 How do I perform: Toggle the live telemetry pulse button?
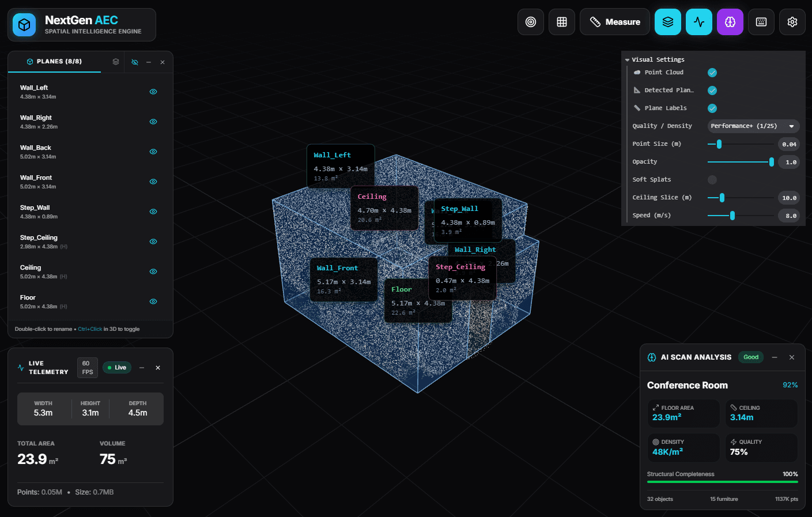point(699,22)
